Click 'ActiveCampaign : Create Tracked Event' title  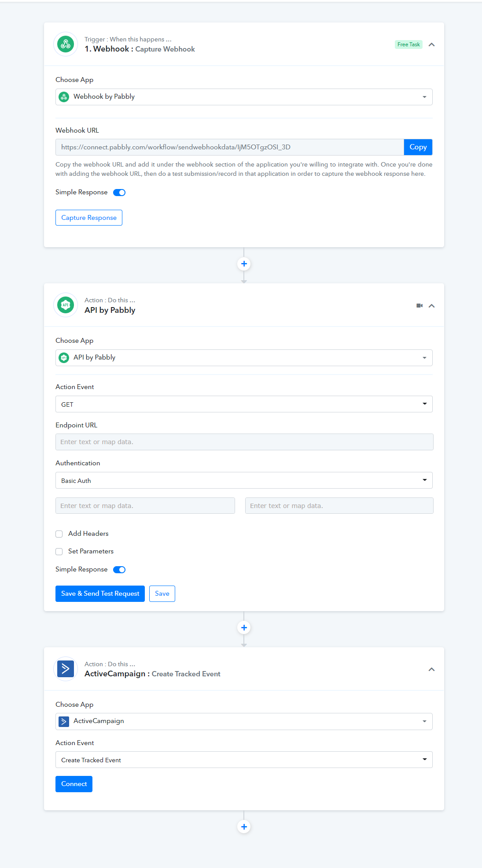[x=152, y=674]
